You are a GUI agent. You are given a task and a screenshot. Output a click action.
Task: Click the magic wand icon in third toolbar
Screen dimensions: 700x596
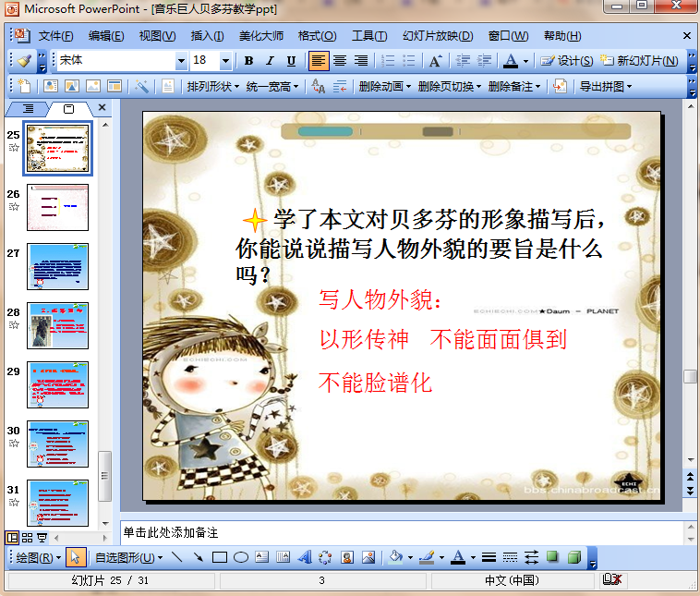[x=141, y=86]
